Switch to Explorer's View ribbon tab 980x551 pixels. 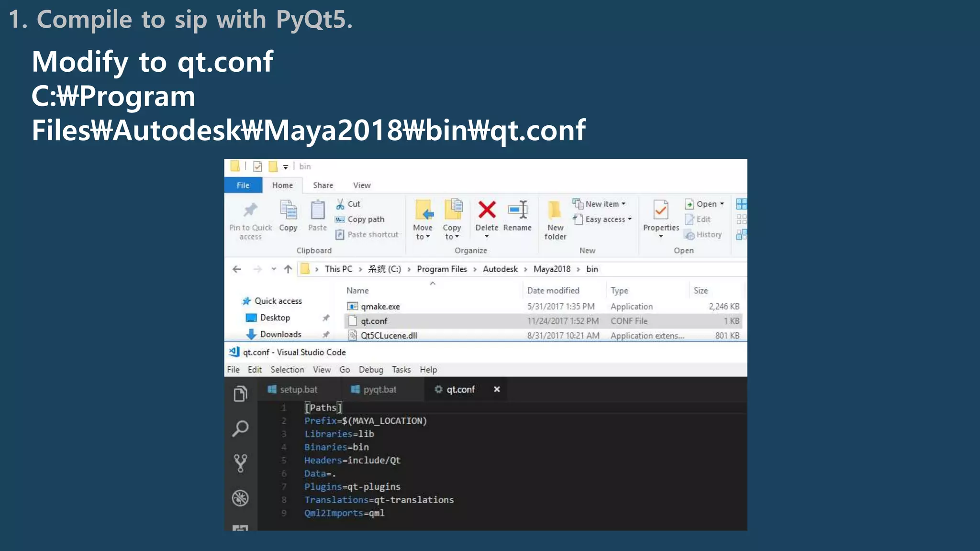[x=362, y=185]
